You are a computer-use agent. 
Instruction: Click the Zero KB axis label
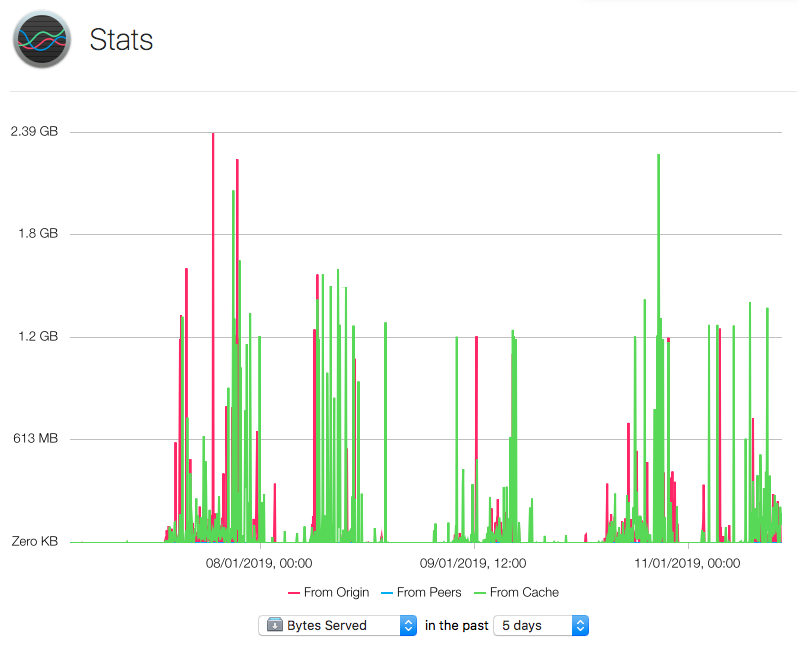tap(35, 541)
